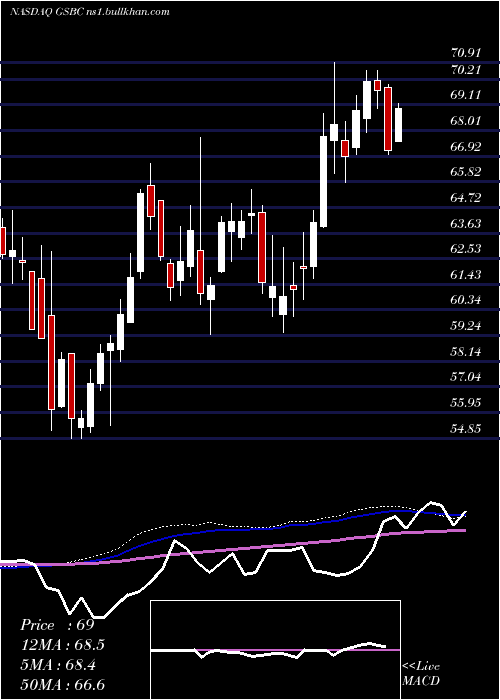Click the 64.72 price axis label
This screenshot has width=500, height=700.
pyautogui.click(x=466, y=197)
